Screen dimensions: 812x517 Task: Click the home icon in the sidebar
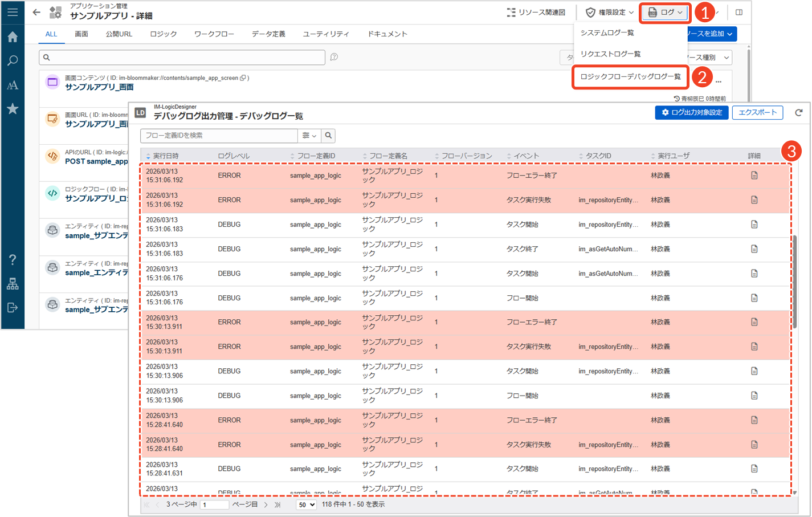point(13,37)
